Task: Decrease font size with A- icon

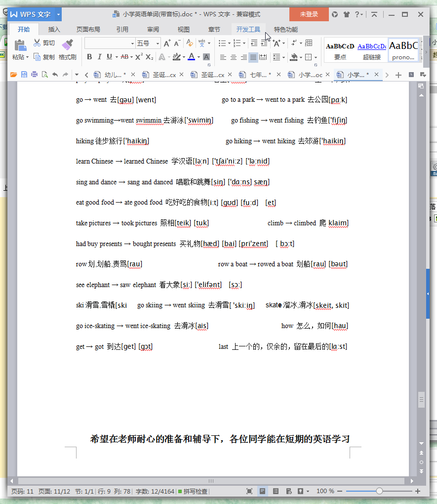Action: tap(177, 43)
